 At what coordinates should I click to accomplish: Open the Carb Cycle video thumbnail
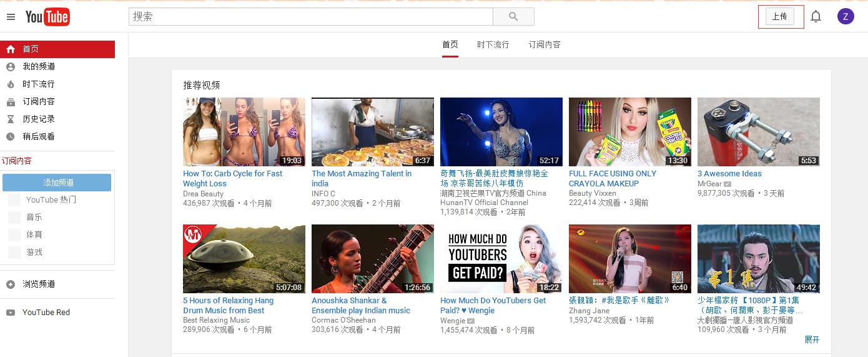[x=244, y=132]
